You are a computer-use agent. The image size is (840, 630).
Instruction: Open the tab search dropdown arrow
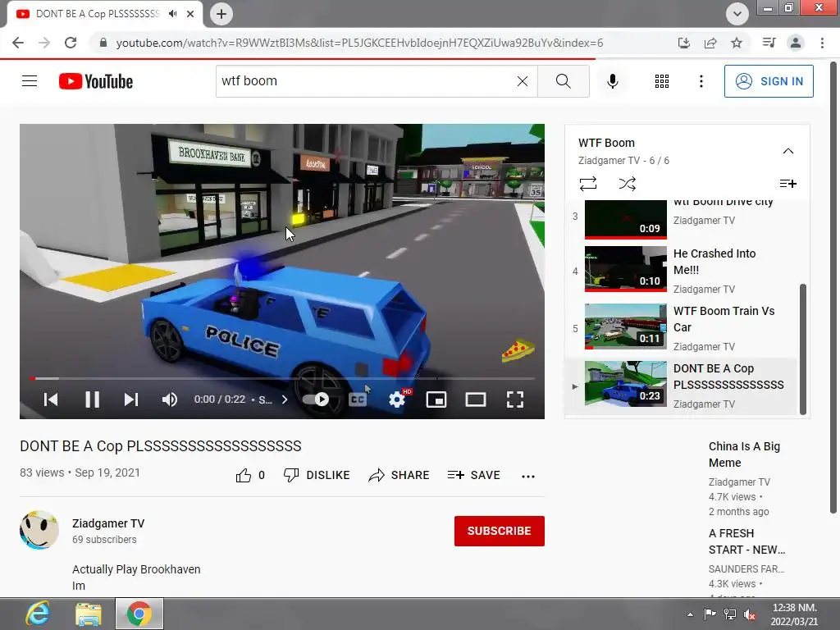pos(737,14)
